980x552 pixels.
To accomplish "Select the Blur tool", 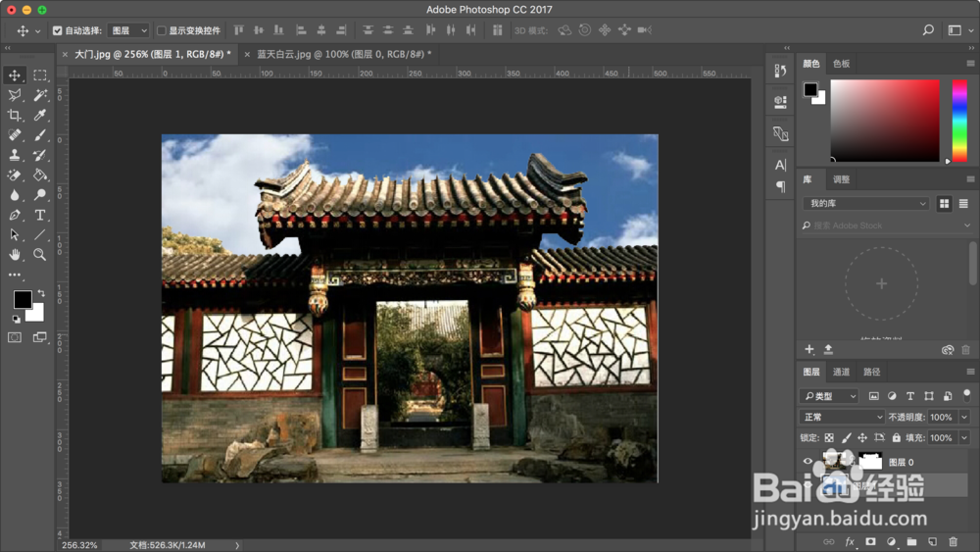I will click(15, 195).
